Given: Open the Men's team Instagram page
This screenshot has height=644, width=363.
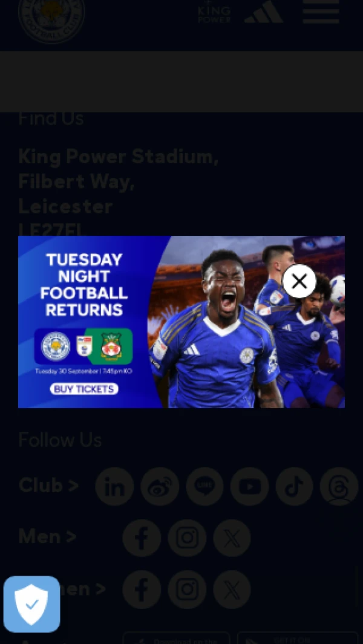Looking at the screenshot, I should pyautogui.click(x=187, y=538).
